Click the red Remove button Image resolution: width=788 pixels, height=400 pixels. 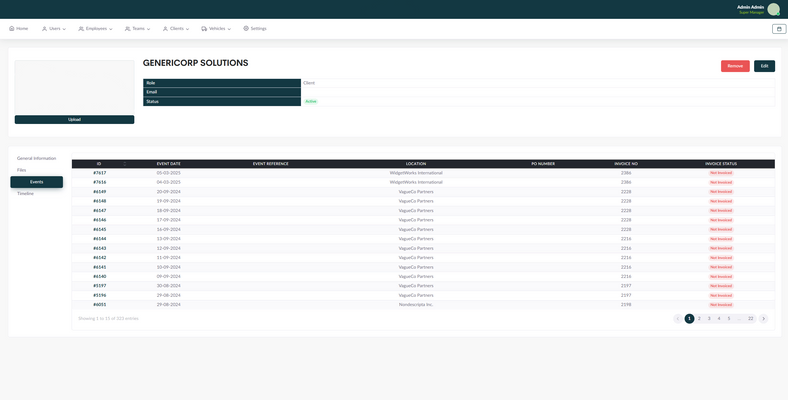[735, 66]
